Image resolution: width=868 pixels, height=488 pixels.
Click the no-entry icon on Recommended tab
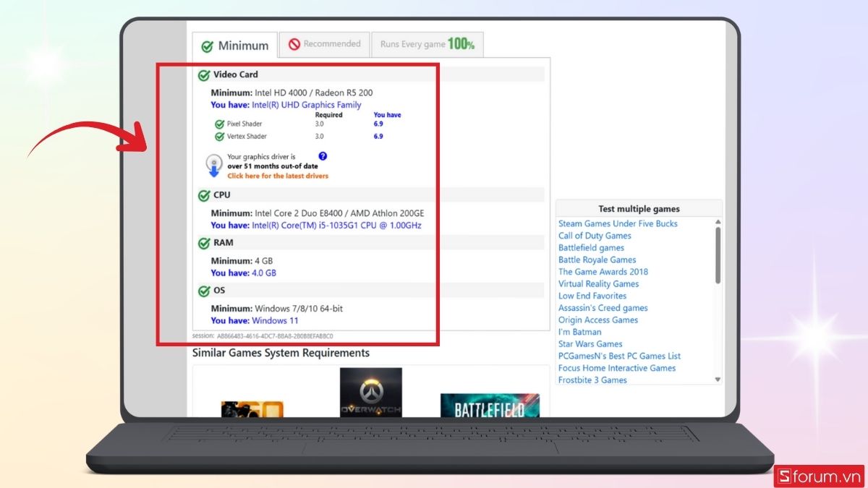point(294,44)
